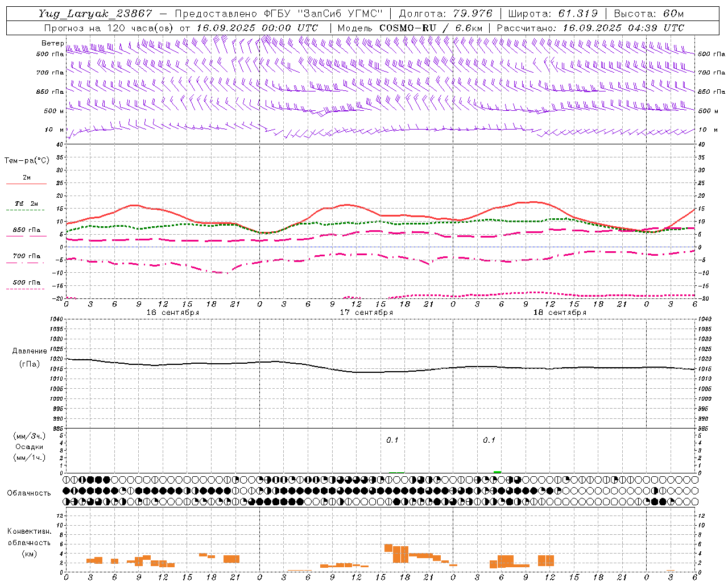Click the Конвективн. panel label

click(29, 531)
